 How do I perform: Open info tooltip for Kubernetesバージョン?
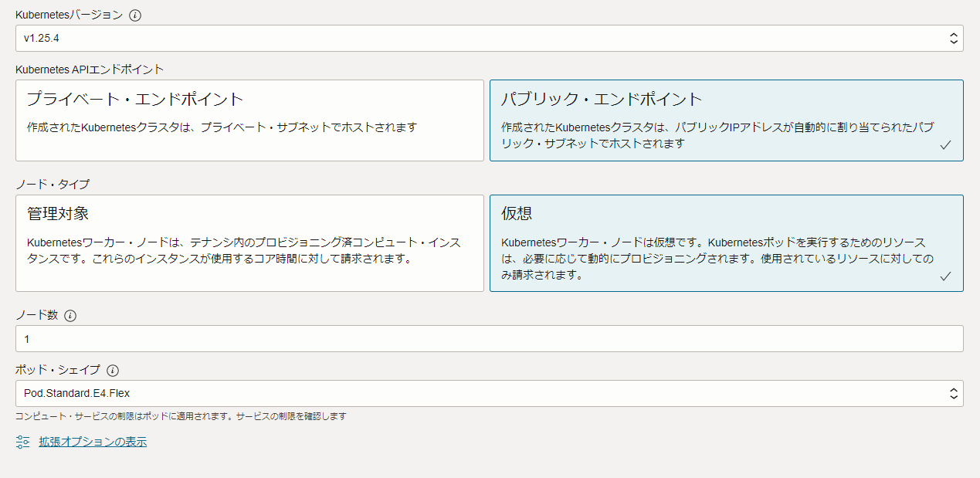coord(134,15)
